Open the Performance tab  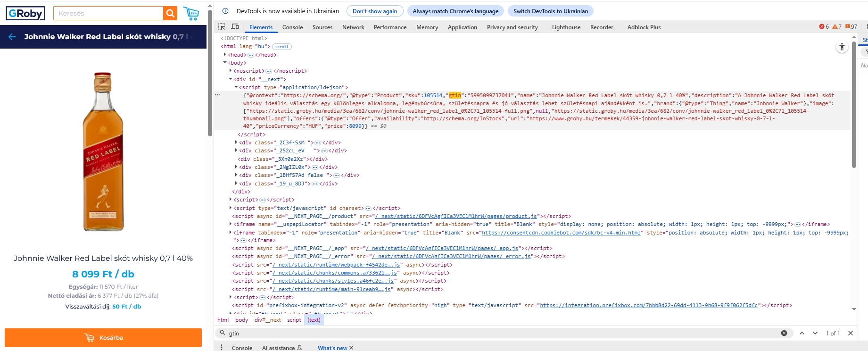coord(390,27)
